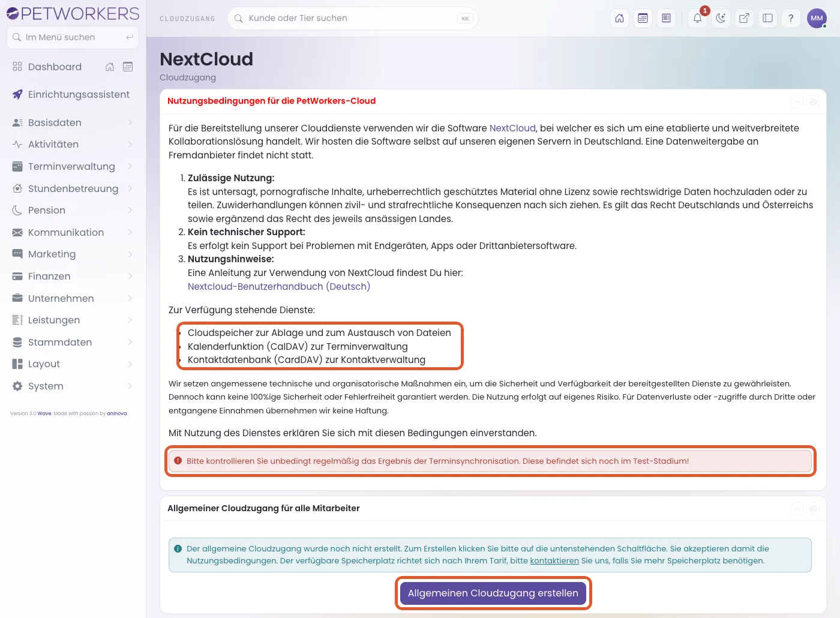Open the Dashboard menu entry

coord(55,67)
